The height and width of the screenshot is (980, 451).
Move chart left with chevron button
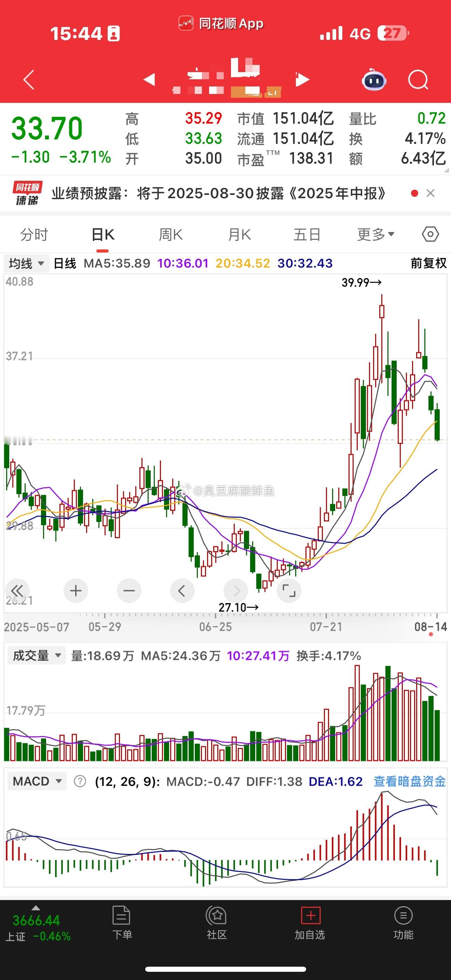[182, 591]
